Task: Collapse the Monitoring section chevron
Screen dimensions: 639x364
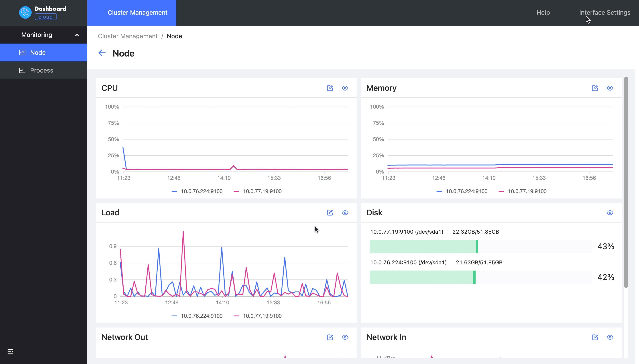Action: click(x=77, y=35)
